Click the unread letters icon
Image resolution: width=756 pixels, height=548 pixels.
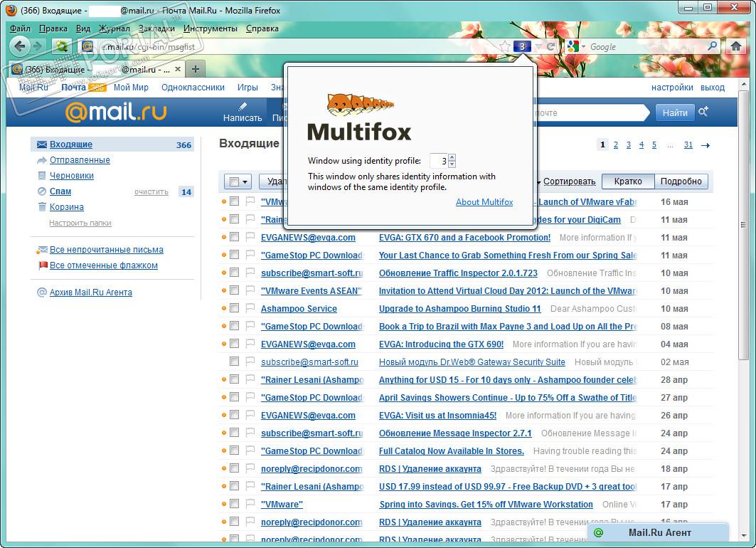point(42,250)
